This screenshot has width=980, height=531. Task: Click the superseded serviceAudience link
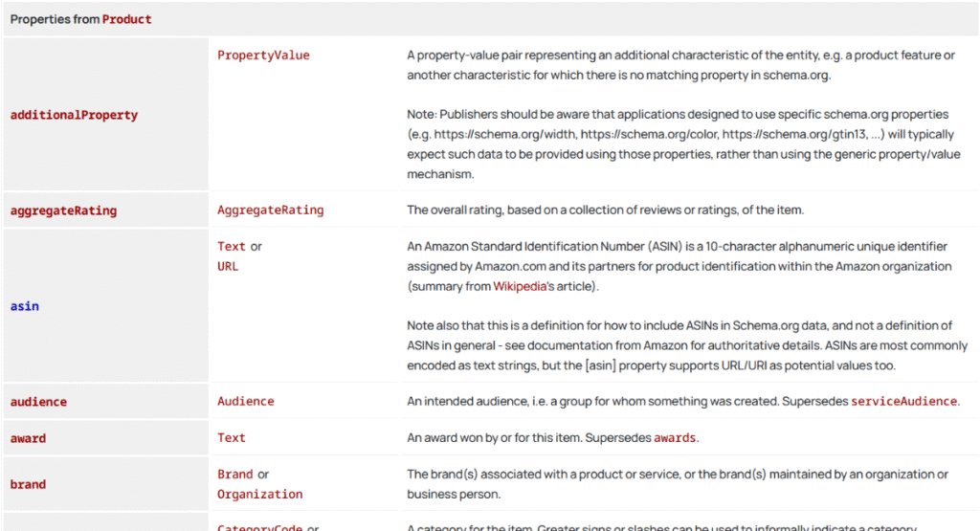coord(902,402)
